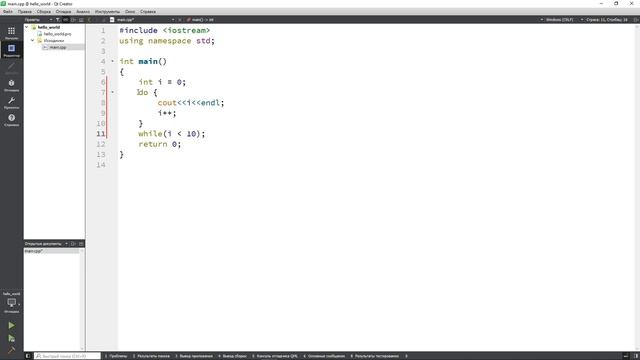Open the hello_world kit selector monitor icon
The image size is (640, 360).
[x=11, y=302]
